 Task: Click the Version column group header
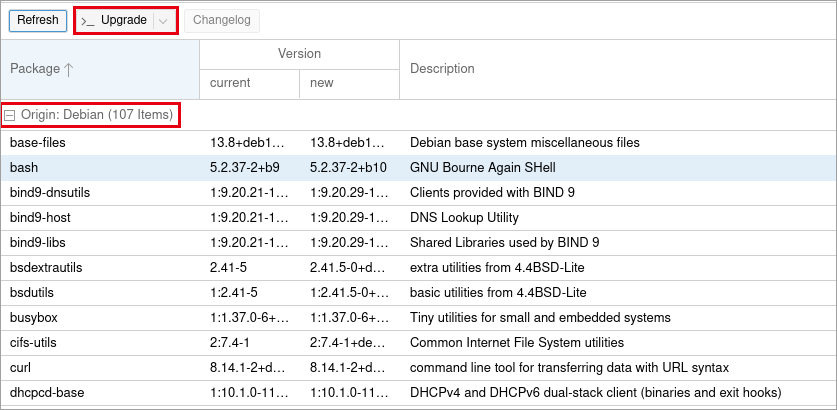pyautogui.click(x=299, y=54)
